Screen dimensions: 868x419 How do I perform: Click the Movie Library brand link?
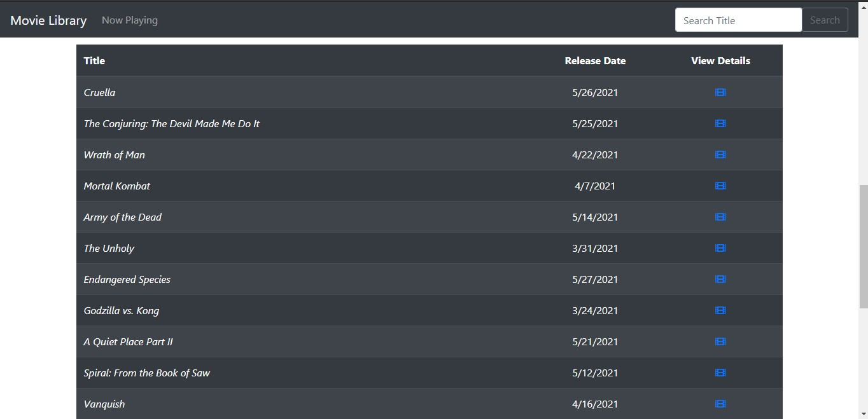(48, 20)
